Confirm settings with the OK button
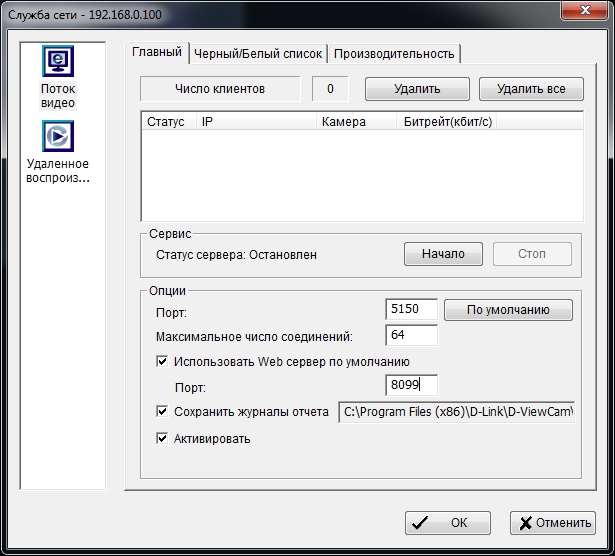The height and width of the screenshot is (556, 615). coord(447,522)
